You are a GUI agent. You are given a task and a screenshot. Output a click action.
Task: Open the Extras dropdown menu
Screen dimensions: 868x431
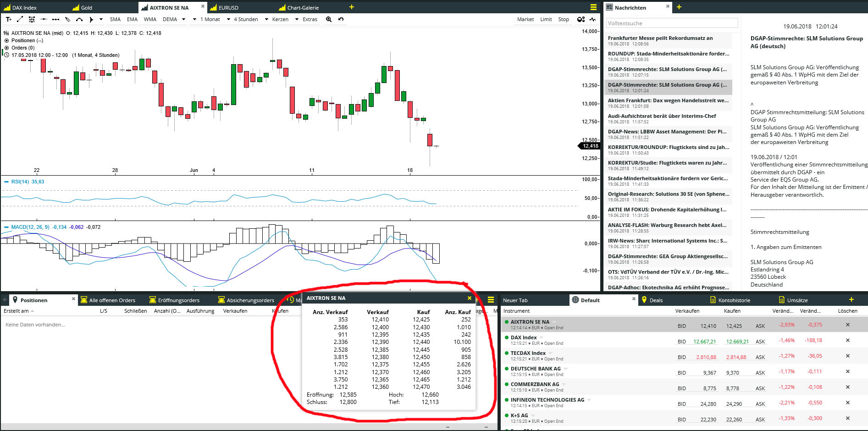(310, 19)
